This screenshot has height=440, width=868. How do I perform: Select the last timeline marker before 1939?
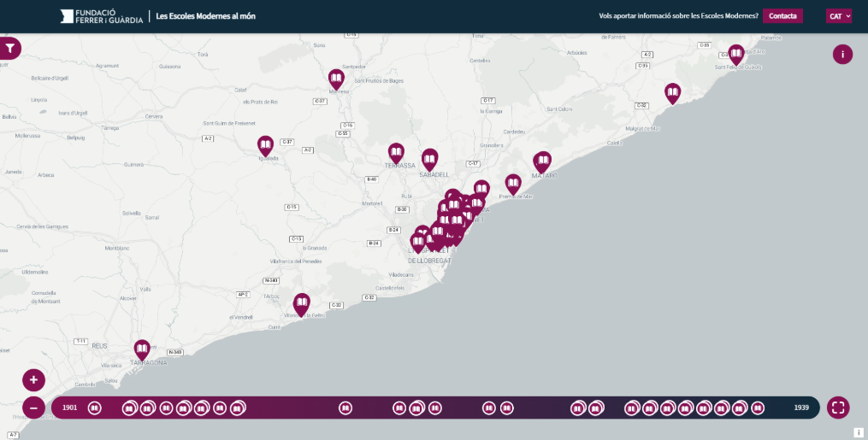coord(758,408)
